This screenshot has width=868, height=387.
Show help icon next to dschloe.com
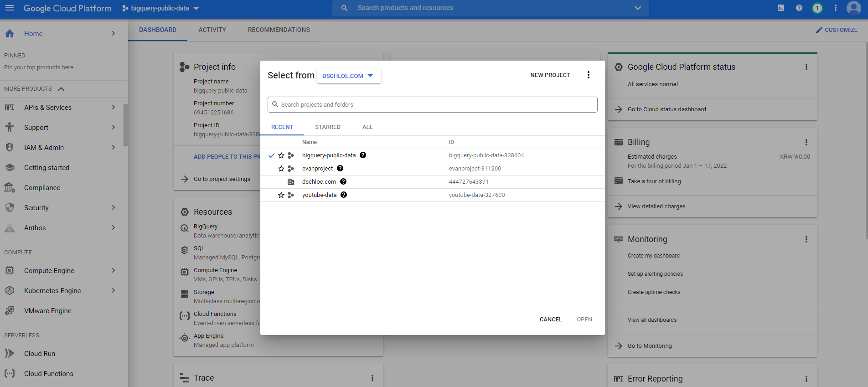(x=343, y=181)
